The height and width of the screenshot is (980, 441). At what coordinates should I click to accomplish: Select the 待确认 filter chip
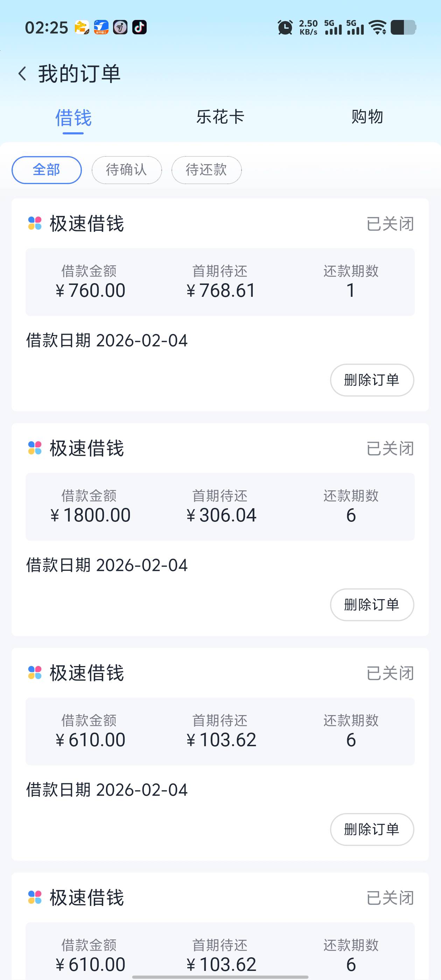(x=127, y=170)
